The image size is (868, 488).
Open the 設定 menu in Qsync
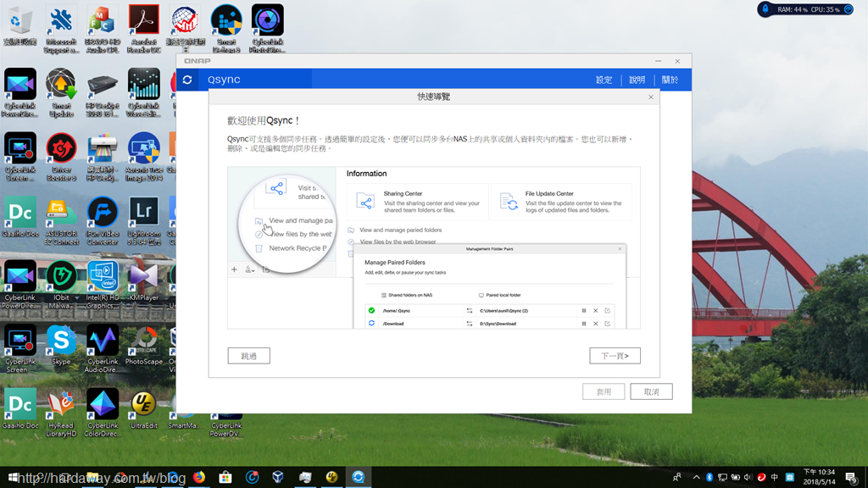[604, 80]
